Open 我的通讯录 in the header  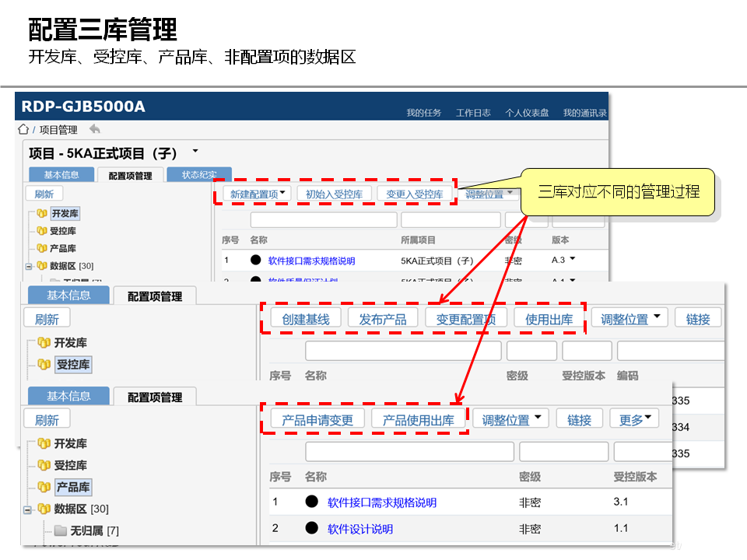point(584,113)
